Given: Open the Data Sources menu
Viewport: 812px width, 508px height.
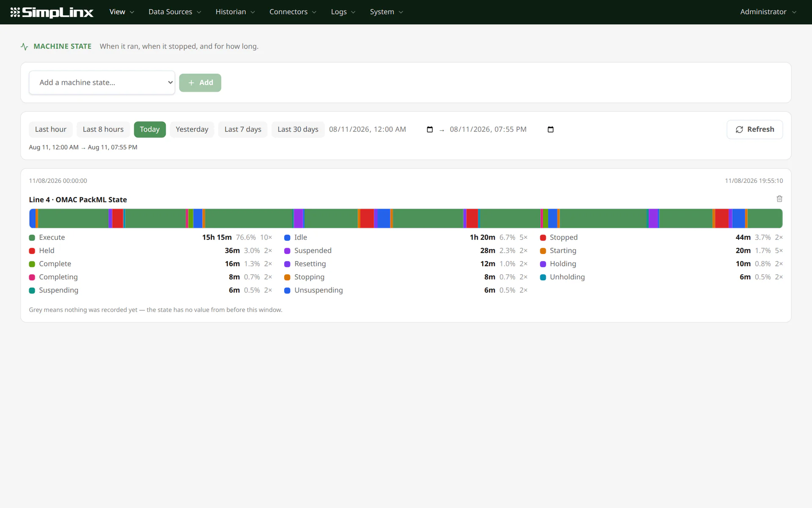Looking at the screenshot, I should click(x=175, y=12).
